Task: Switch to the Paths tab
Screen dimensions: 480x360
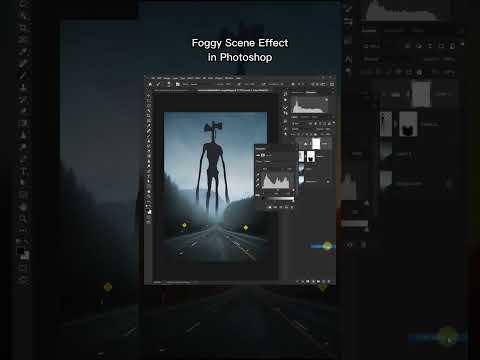Action: pos(315,117)
